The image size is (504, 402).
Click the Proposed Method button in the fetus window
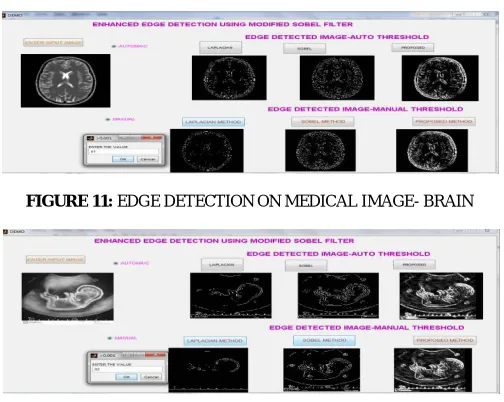coord(445,340)
